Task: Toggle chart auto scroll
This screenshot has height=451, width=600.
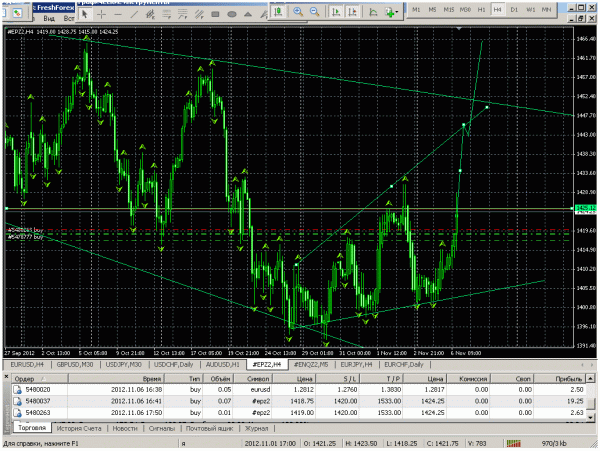Action: tap(336, 12)
